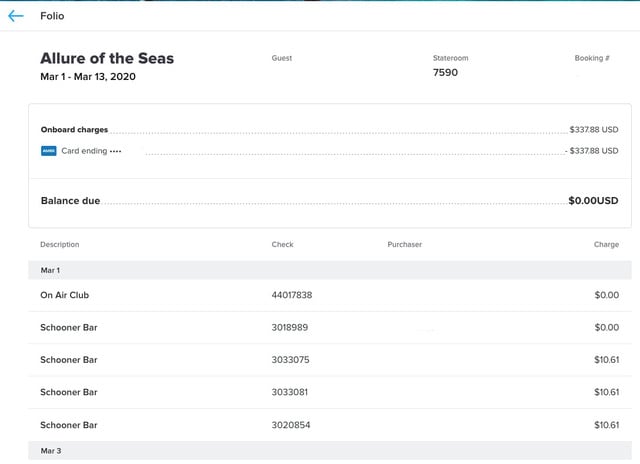This screenshot has width=640, height=464.
Task: Click the Check column header
Action: click(282, 244)
